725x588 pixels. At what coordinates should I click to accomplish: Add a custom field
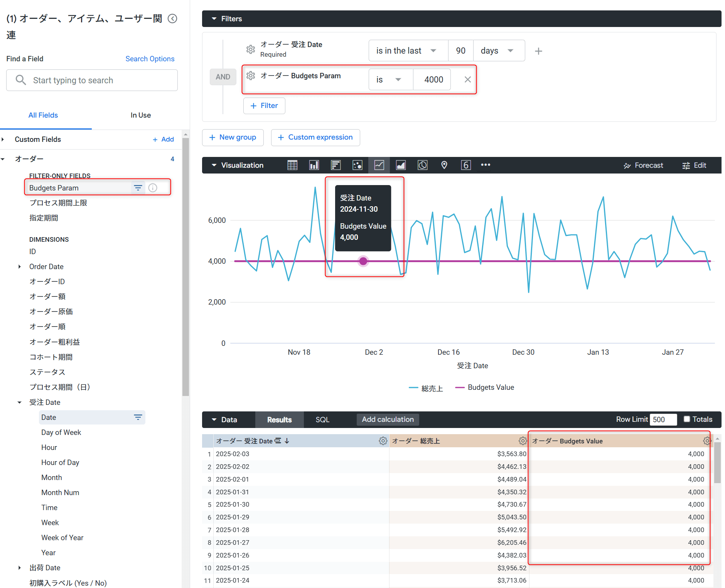(x=163, y=139)
